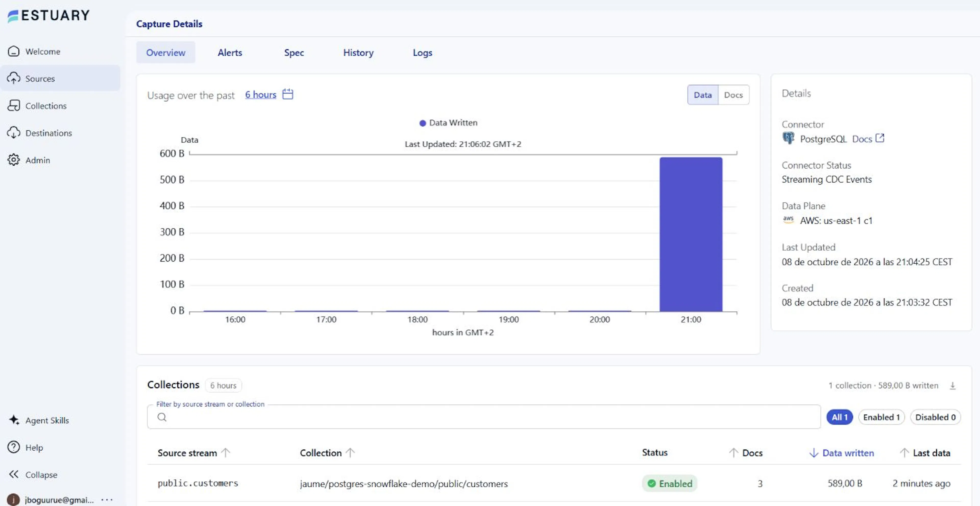Open the jaume/postgres-snowflake-demo/public/customers collection
This screenshot has width=980, height=506.
pyautogui.click(x=404, y=484)
